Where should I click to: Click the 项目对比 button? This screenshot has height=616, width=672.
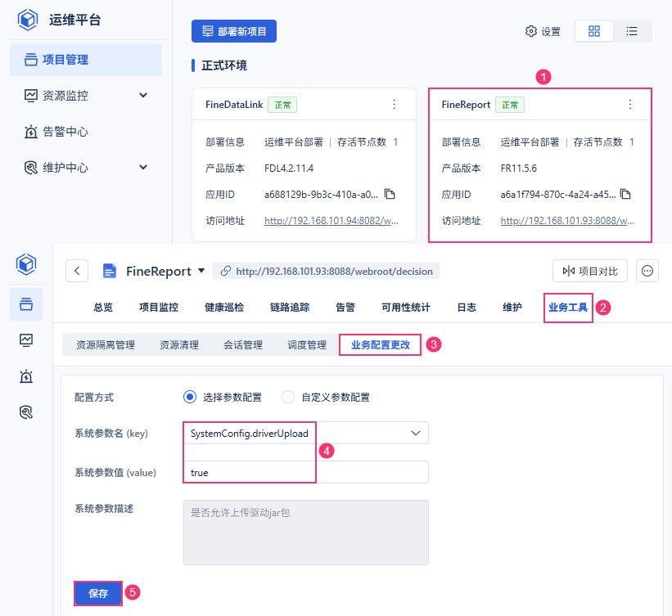(589, 271)
